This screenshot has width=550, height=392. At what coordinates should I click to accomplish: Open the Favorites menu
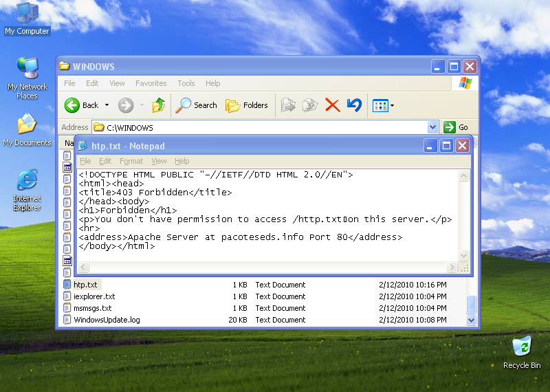(x=151, y=83)
